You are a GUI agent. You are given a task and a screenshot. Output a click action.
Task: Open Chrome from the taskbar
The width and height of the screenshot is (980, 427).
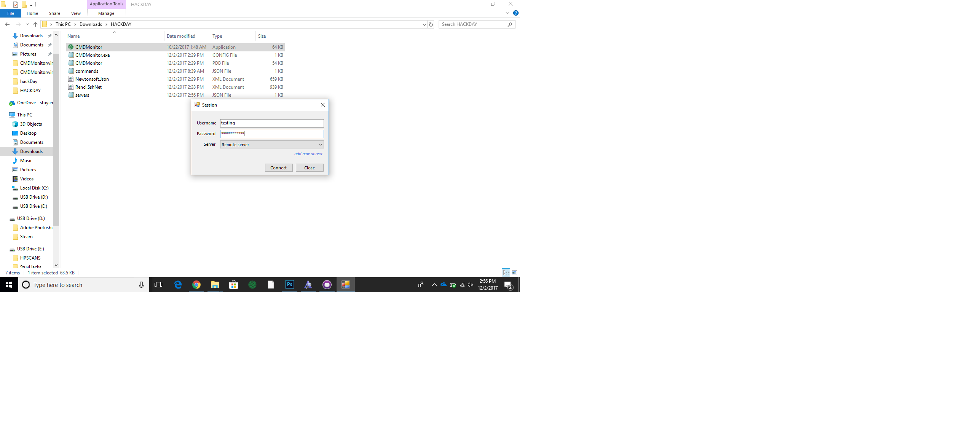[196, 285]
